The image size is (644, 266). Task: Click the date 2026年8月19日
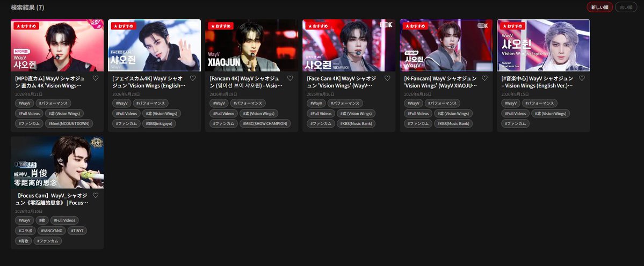223,94
